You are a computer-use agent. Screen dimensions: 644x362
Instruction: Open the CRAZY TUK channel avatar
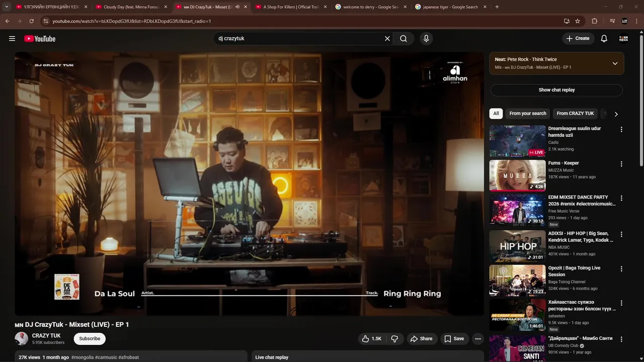[x=21, y=338]
